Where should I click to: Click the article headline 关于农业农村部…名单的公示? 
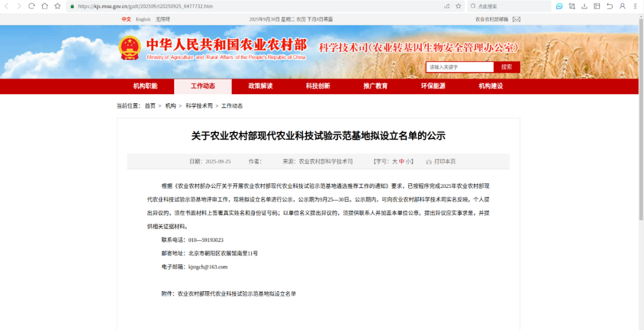point(318,137)
